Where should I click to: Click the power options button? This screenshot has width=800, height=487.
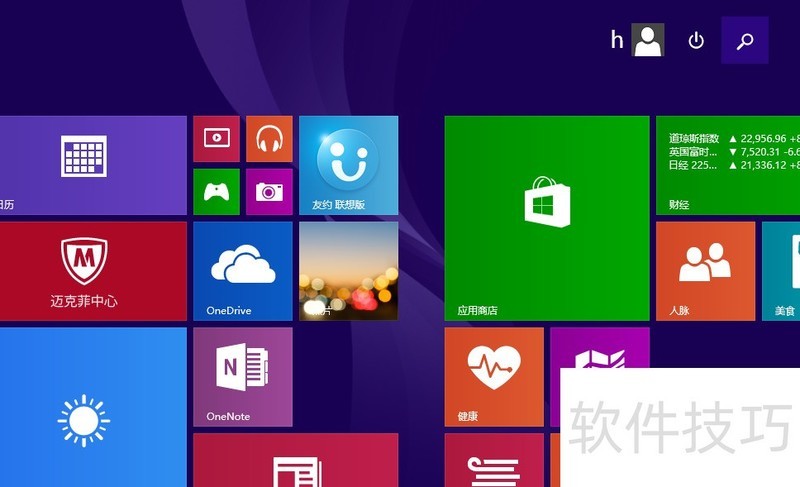click(x=696, y=40)
